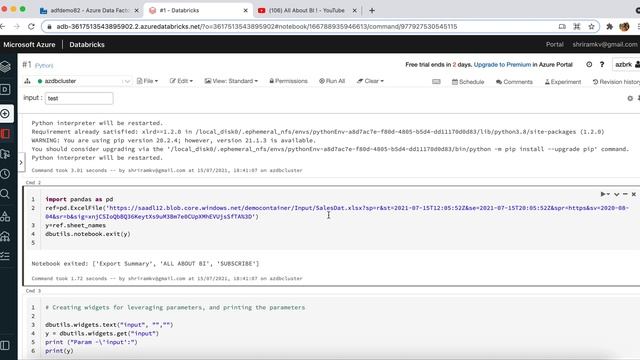Viewport: 640px width, 360px height.
Task: Open Revision history panel
Action: point(616,82)
